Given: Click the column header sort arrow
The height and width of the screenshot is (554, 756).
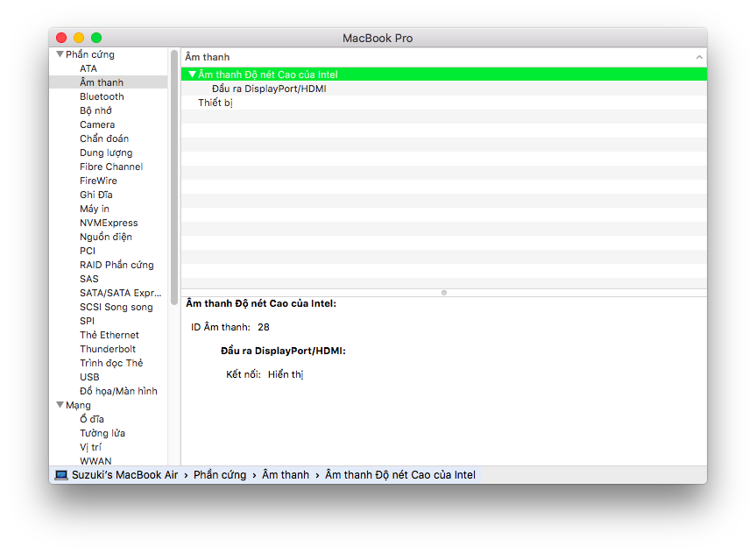Looking at the screenshot, I should [x=698, y=57].
